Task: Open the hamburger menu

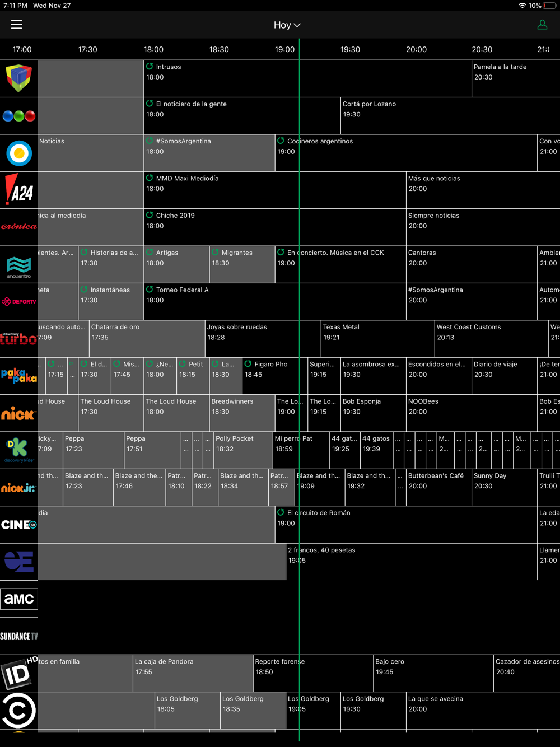Action: pos(16,25)
